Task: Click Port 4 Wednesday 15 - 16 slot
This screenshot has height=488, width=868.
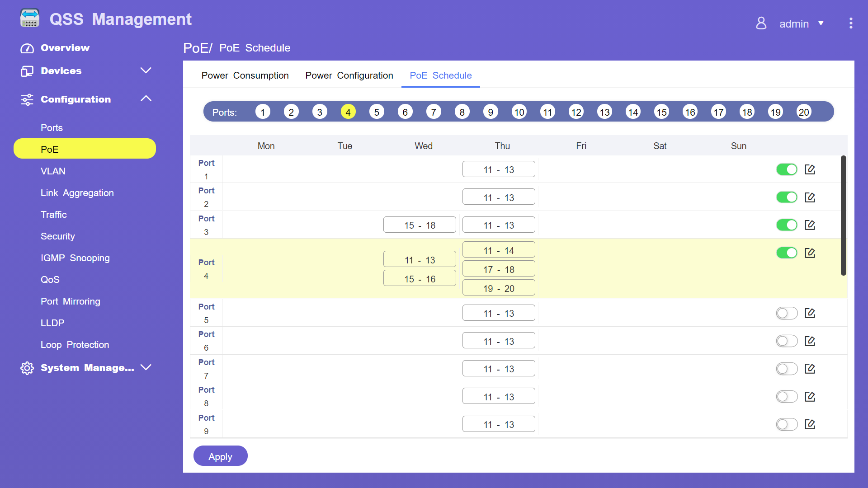Action: 420,278
